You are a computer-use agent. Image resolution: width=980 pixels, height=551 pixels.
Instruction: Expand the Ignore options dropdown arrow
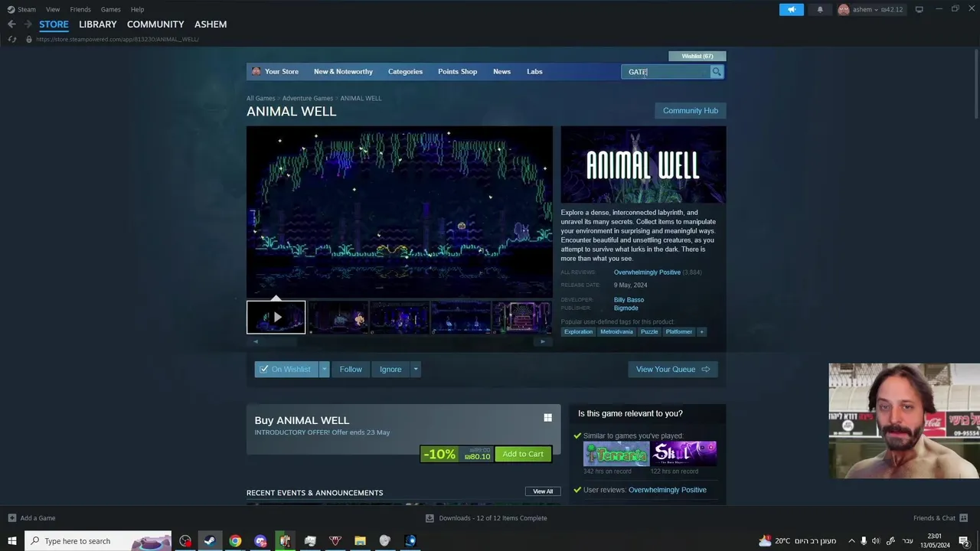[x=416, y=369]
